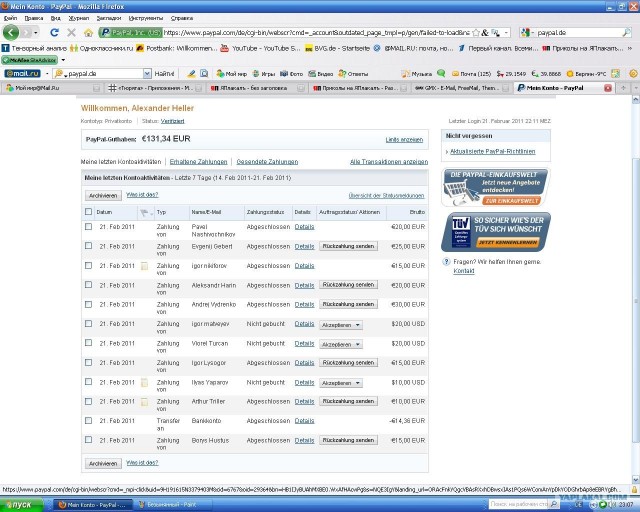Open the URL bar history dropdown
This screenshot has height=512, width=640.
coord(506,33)
